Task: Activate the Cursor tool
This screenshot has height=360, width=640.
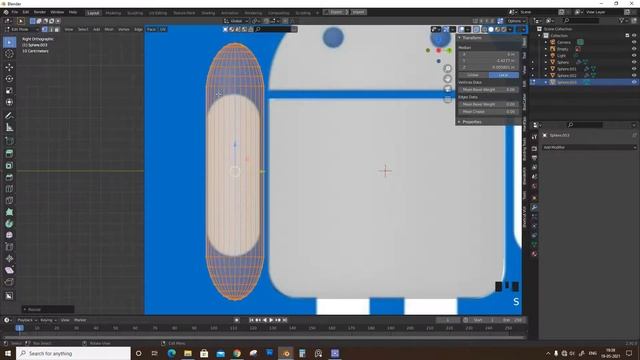Action: pyautogui.click(x=9, y=54)
